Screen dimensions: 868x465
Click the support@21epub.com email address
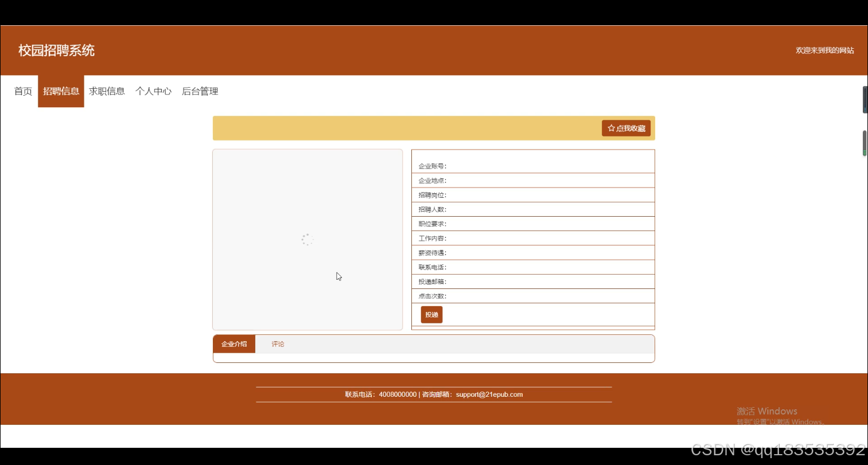coord(489,394)
